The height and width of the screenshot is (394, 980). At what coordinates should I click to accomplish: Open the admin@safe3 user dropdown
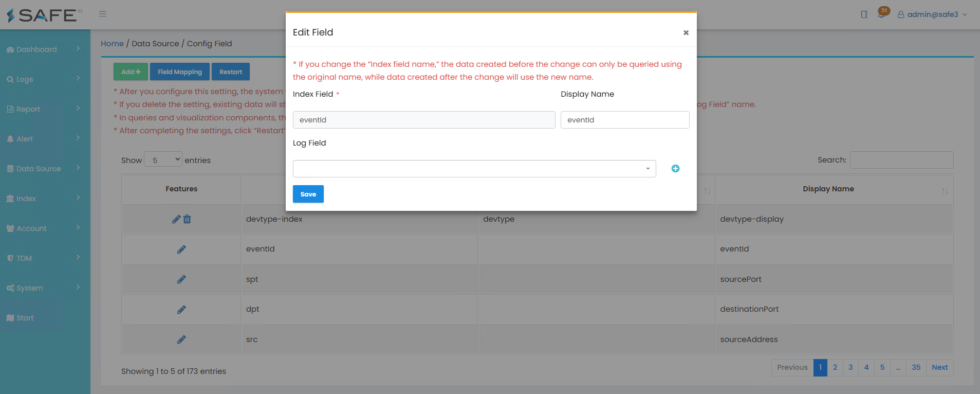click(x=932, y=14)
